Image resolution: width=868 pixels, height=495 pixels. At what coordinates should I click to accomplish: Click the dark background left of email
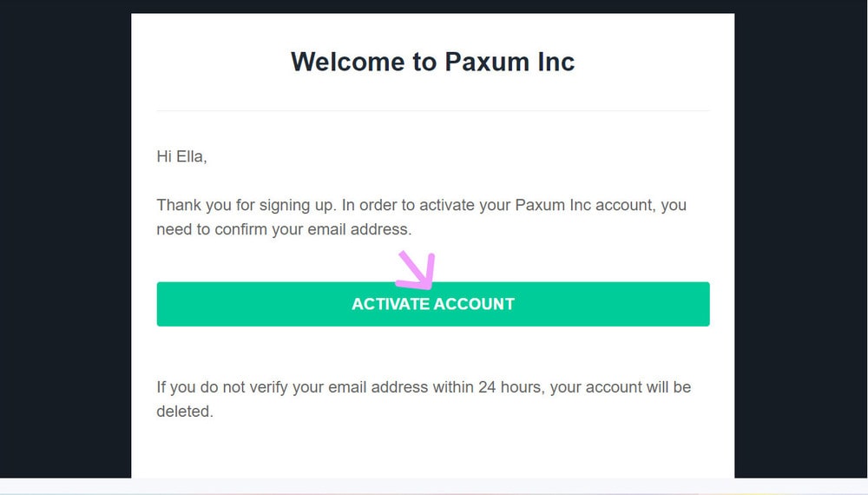(65, 243)
